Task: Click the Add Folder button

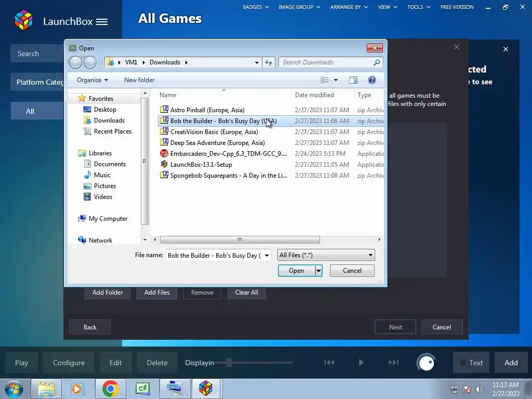Action: [108, 292]
